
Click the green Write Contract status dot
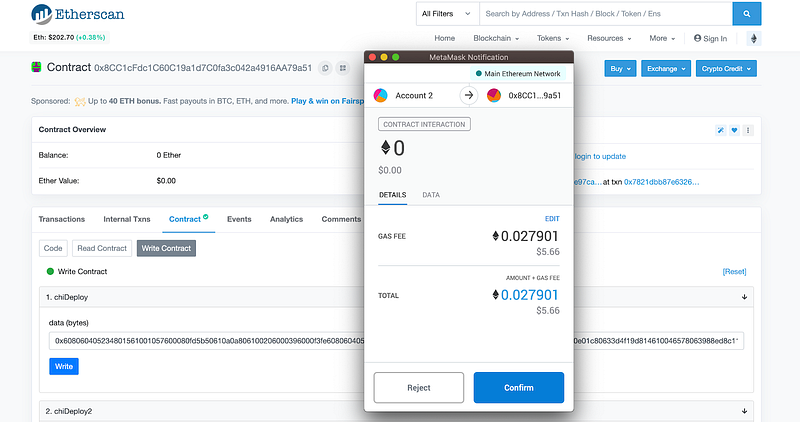50,271
